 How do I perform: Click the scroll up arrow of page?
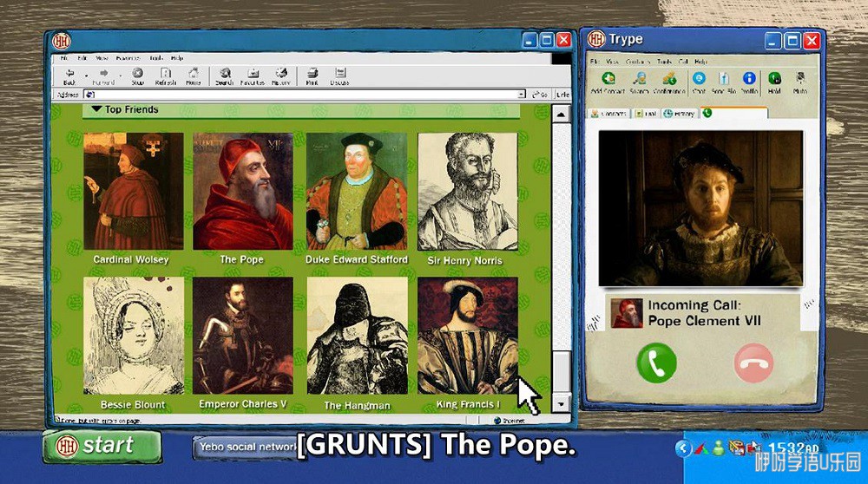tap(561, 114)
